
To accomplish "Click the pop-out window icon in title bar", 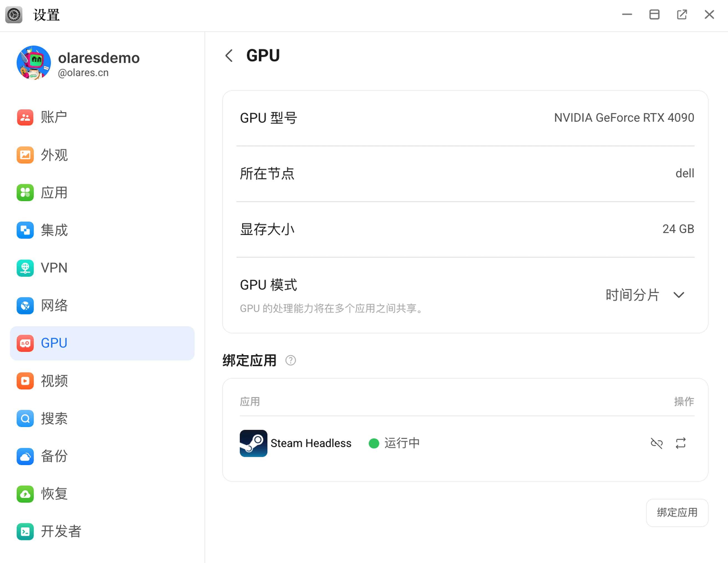I will click(682, 15).
